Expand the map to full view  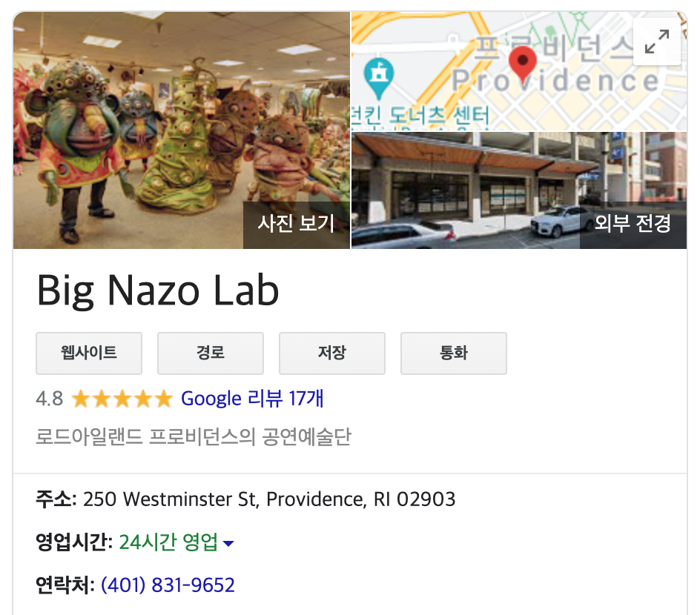point(657,41)
